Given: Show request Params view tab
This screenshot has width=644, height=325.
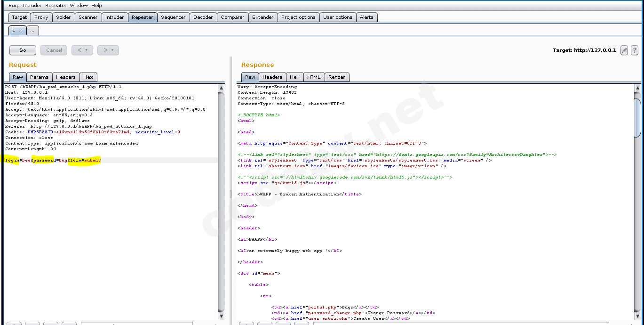Looking at the screenshot, I should (39, 77).
